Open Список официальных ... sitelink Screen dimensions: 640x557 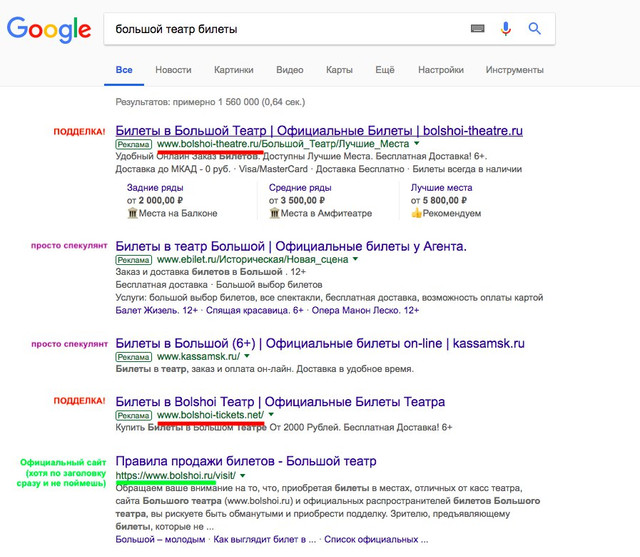(376, 539)
